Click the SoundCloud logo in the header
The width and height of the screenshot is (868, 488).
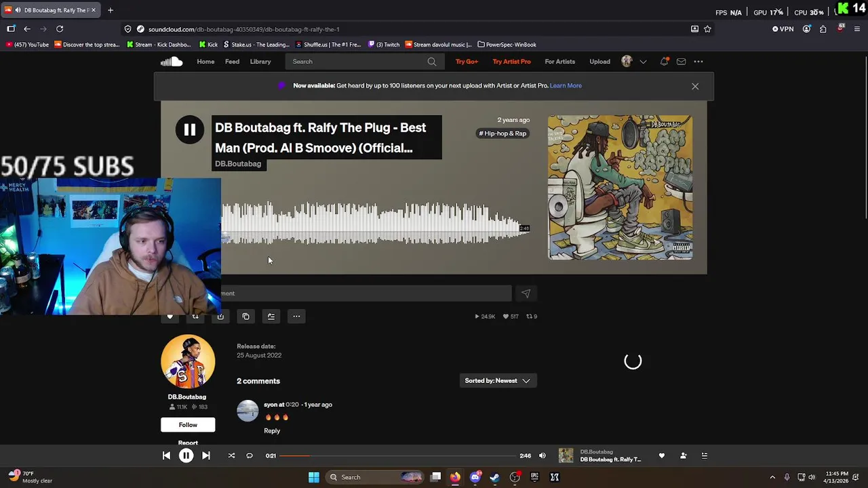click(172, 62)
